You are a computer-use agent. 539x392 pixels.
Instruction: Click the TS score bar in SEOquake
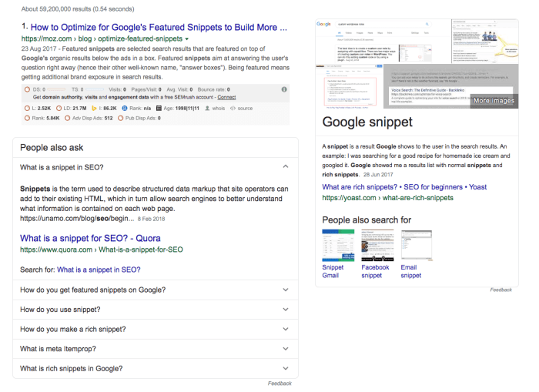(x=94, y=89)
